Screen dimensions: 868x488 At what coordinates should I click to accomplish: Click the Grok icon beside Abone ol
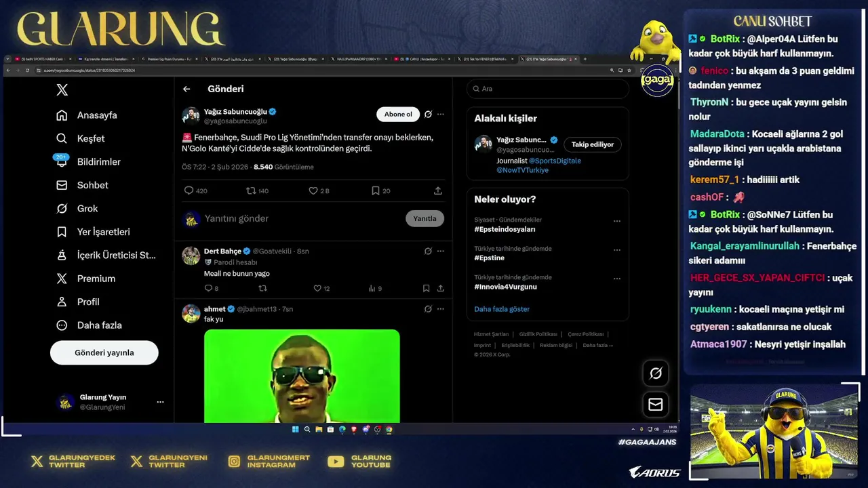coord(428,114)
